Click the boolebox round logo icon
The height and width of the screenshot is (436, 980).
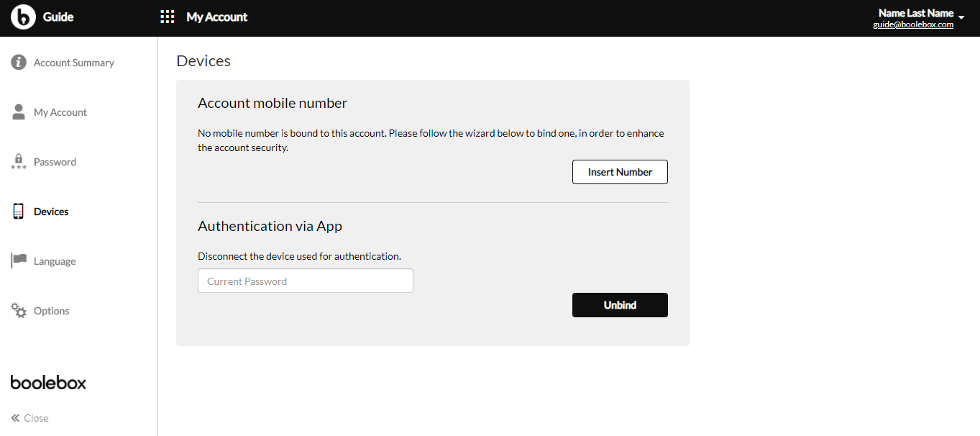[23, 17]
